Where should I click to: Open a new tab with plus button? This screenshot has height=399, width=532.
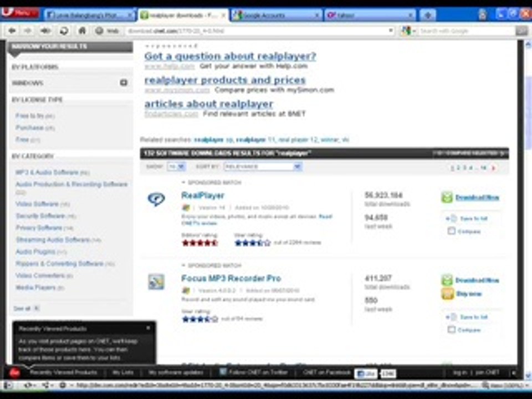(427, 16)
